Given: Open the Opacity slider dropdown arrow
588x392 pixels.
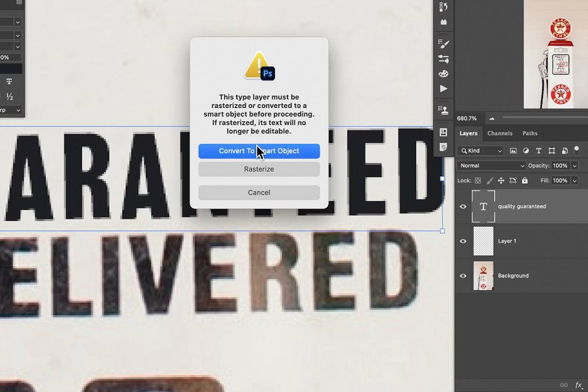Looking at the screenshot, I should pyautogui.click(x=575, y=166).
